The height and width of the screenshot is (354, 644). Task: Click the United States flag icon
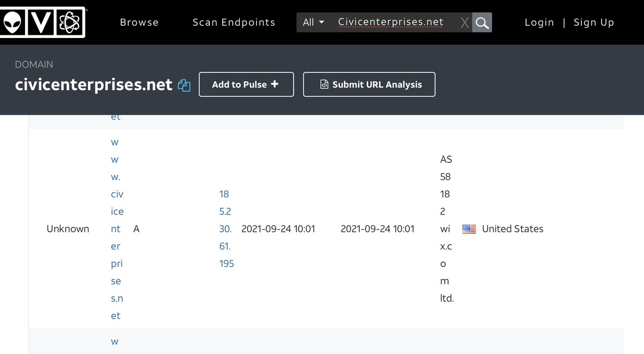[469, 229]
